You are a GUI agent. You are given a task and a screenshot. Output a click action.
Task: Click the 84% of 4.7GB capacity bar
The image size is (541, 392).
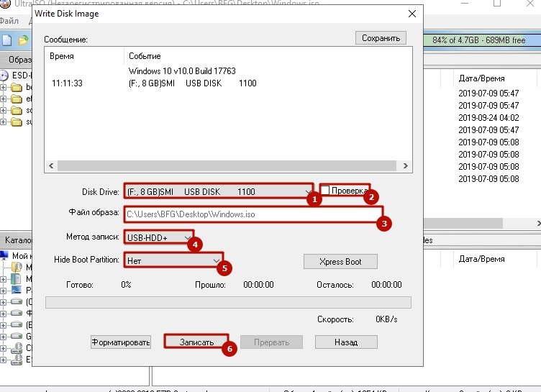[482, 40]
